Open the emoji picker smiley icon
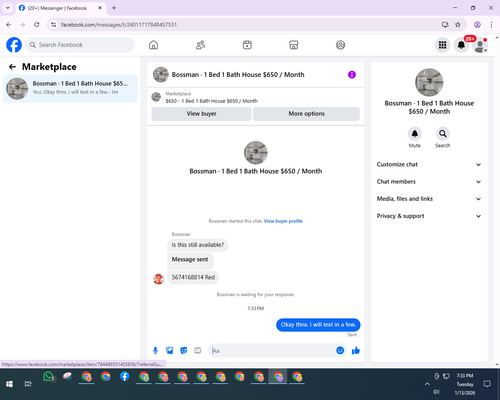The height and width of the screenshot is (400, 500). pos(340,350)
